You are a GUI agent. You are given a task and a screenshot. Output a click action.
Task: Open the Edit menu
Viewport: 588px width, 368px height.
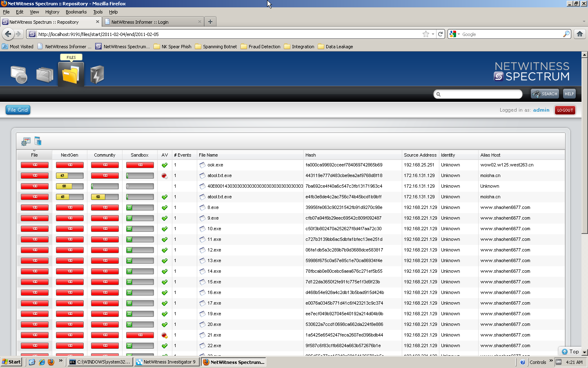pos(20,12)
